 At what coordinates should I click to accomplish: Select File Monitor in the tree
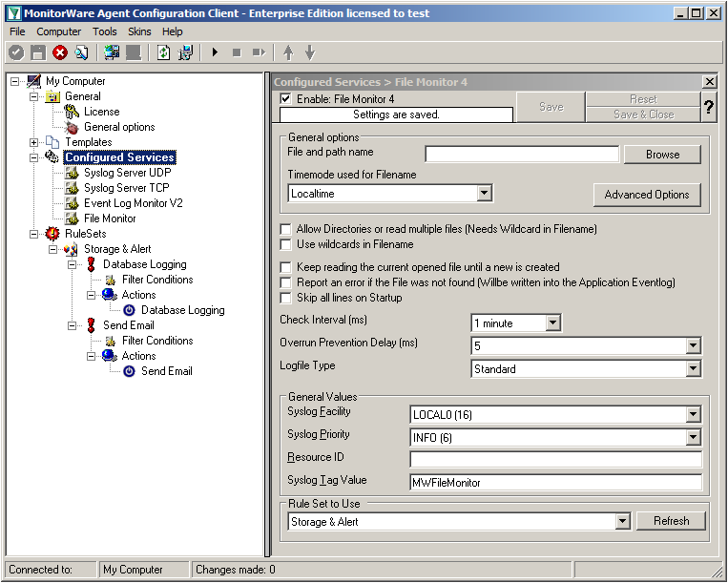click(110, 219)
